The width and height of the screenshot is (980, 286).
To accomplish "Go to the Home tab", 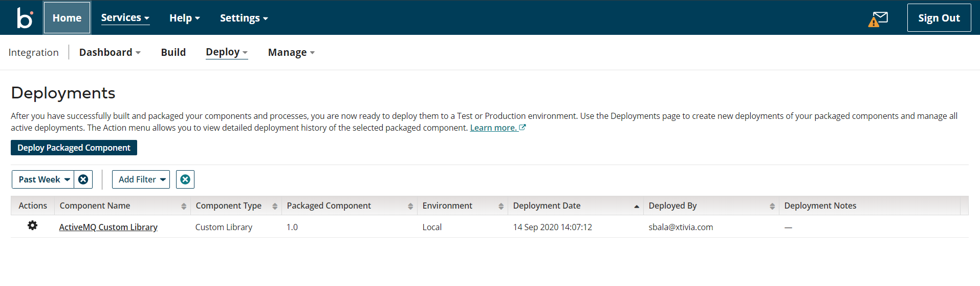I will pyautogui.click(x=67, y=18).
